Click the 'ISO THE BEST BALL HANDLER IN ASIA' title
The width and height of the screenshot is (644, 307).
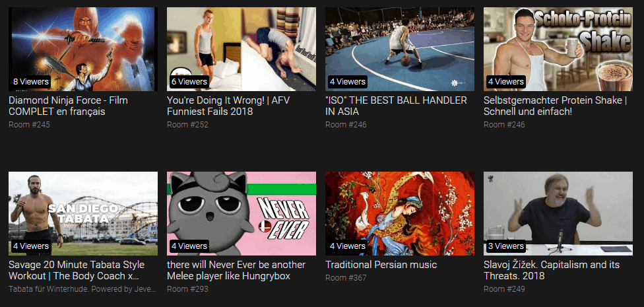(x=396, y=106)
